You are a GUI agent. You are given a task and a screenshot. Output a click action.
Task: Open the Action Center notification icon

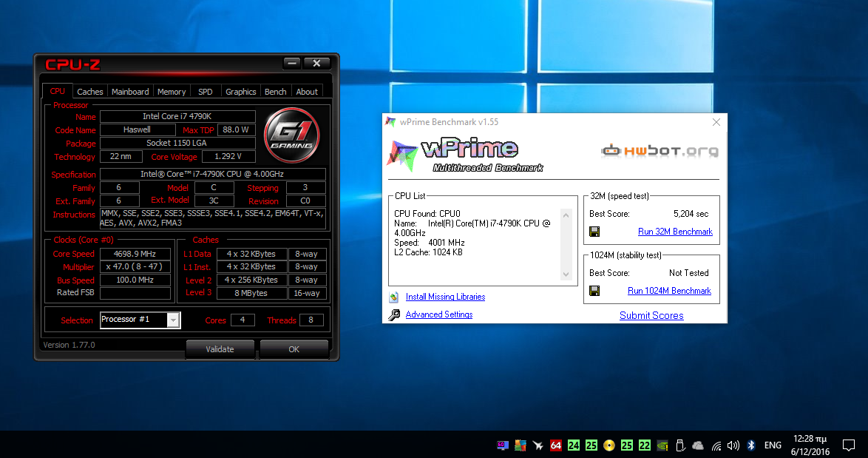(x=849, y=445)
